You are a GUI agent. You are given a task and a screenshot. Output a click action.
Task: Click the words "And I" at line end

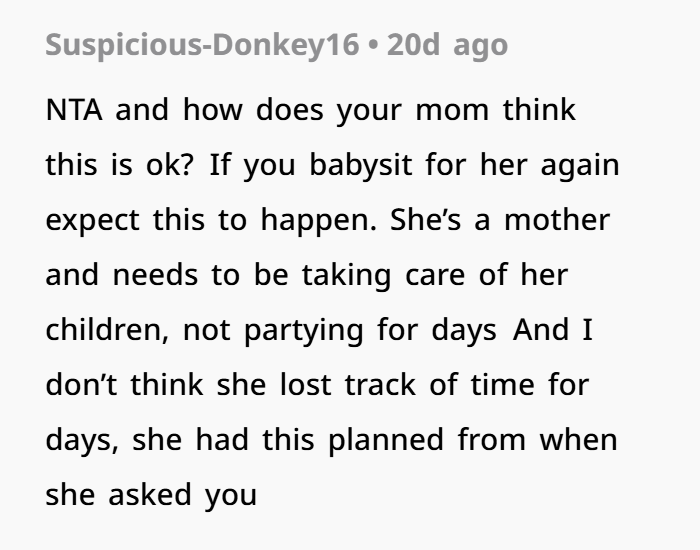click(x=553, y=330)
